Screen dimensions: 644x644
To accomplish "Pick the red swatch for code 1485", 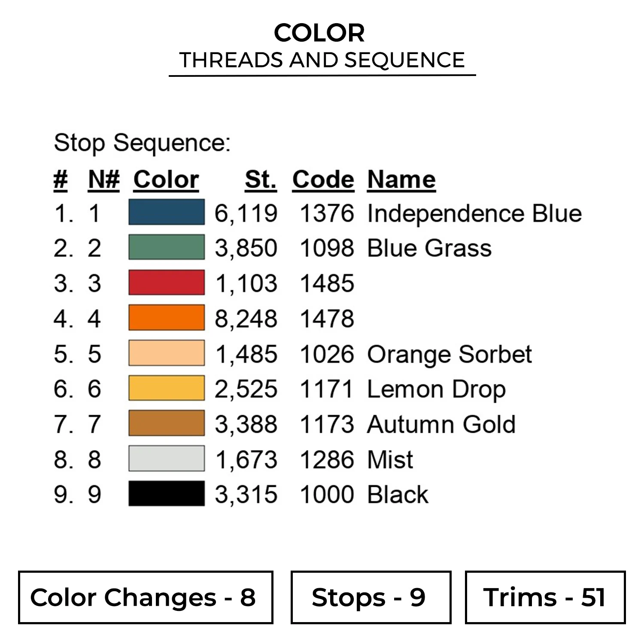I will tap(167, 283).
